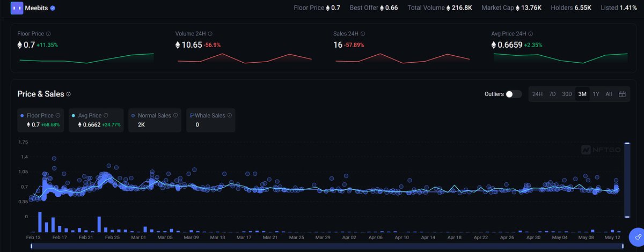644x252 pixels.
Task: Click the Listed 1.41% header stat
Action: (618, 8)
